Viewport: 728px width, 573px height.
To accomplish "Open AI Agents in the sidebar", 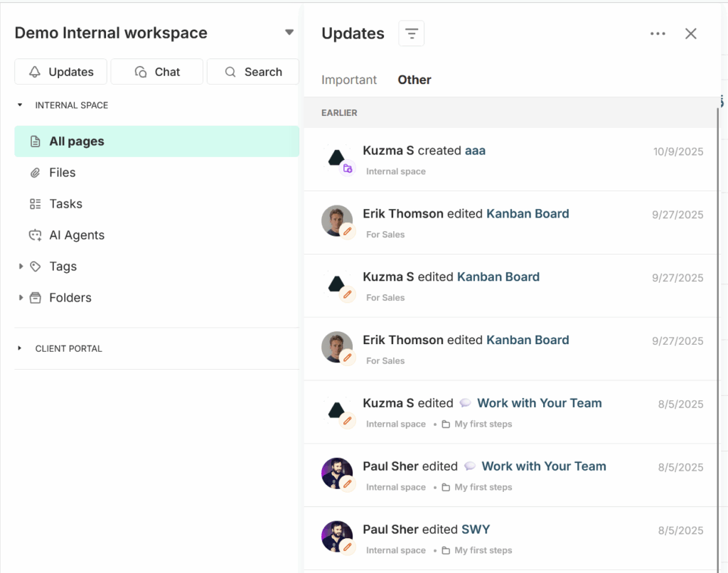I will pyautogui.click(x=76, y=235).
